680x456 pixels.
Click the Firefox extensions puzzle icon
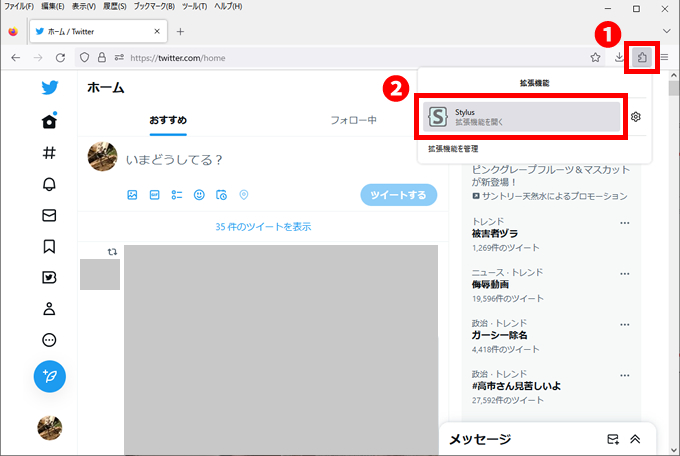coord(642,57)
